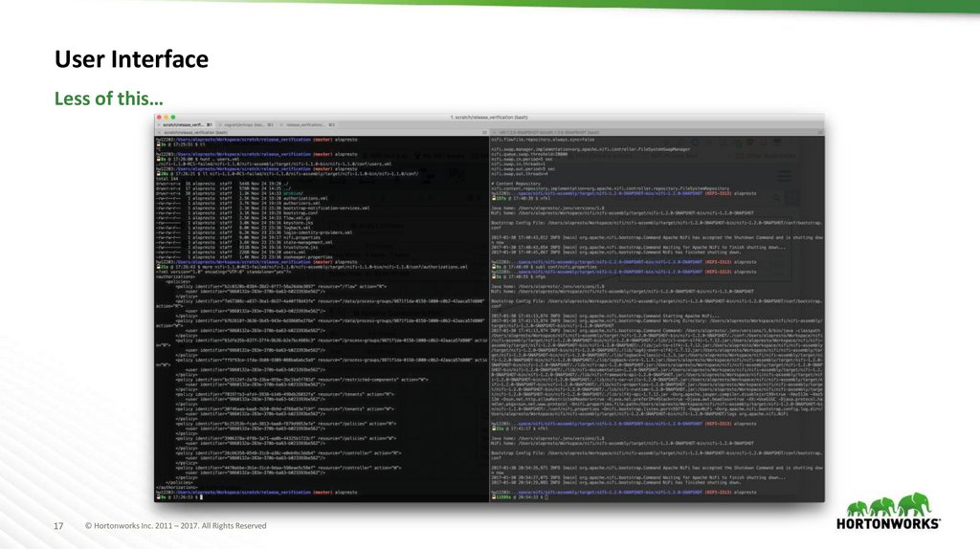The width and height of the screenshot is (980, 549).
Task: Click the yellow minimize button of terminal window
Action: (167, 118)
